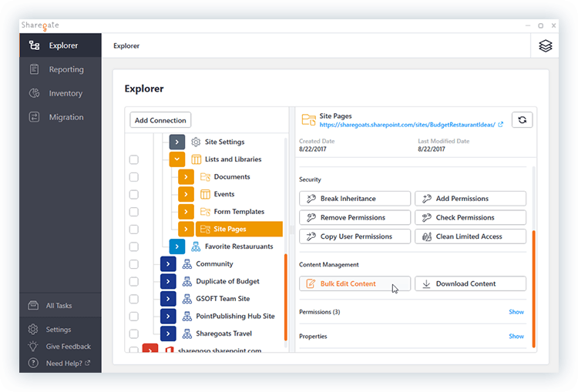
Task: Check the box for Duplicate of Budget
Action: click(x=134, y=281)
